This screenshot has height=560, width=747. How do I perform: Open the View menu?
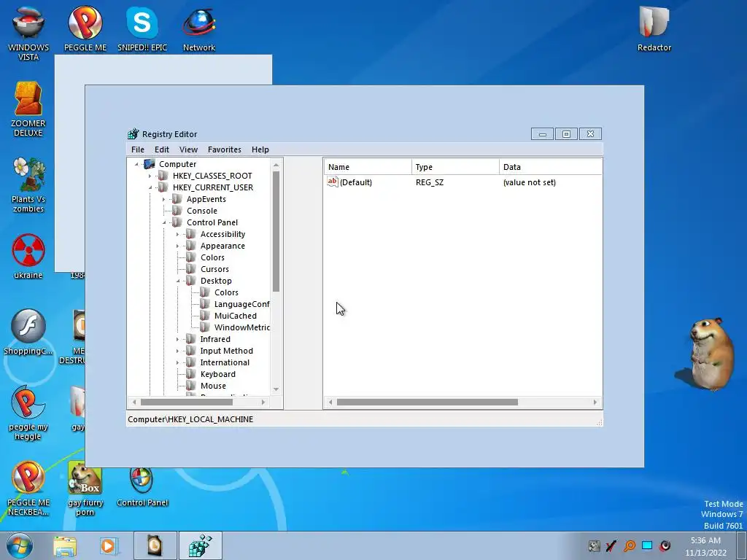(x=188, y=149)
